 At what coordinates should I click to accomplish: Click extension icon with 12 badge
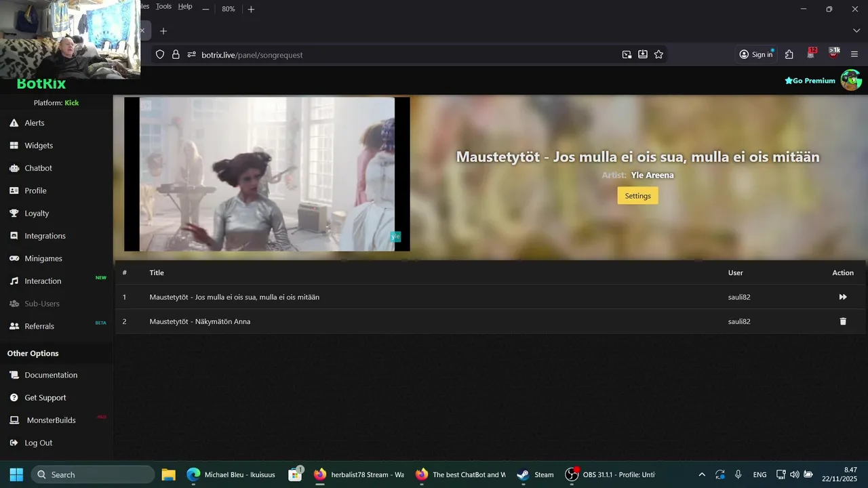tap(812, 54)
